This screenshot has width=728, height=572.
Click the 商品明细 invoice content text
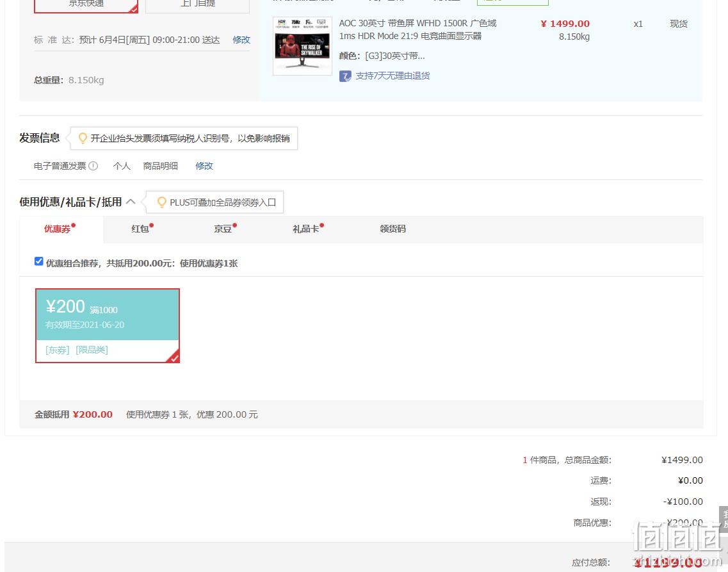pos(161,166)
